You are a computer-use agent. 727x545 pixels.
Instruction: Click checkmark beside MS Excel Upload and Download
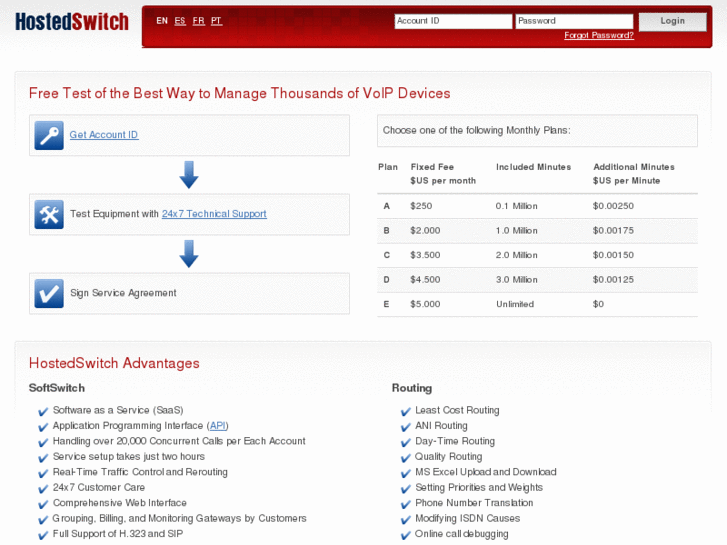tap(405, 473)
